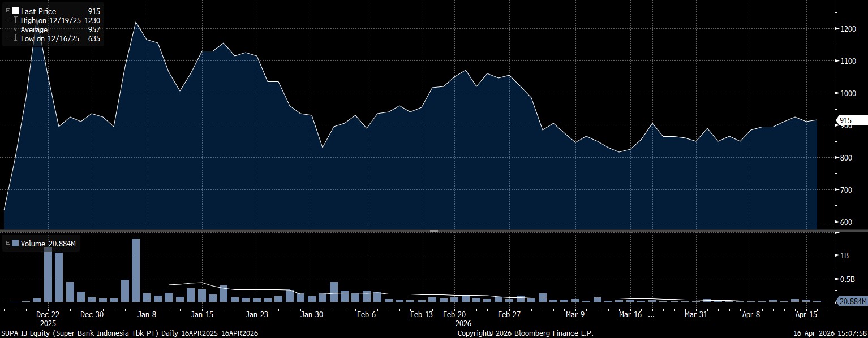This screenshot has height=338, width=868.
Task: Click the 1B volume axis label
Action: click(844, 255)
